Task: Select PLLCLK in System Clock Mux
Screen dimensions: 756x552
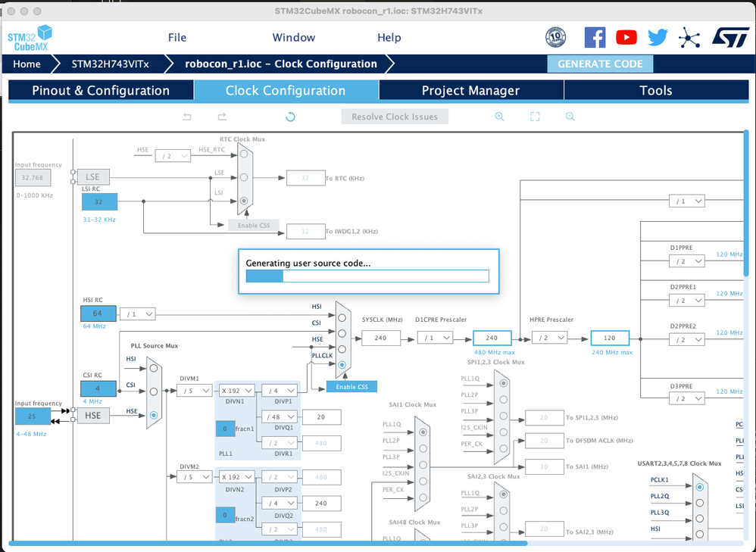Action: (x=342, y=364)
